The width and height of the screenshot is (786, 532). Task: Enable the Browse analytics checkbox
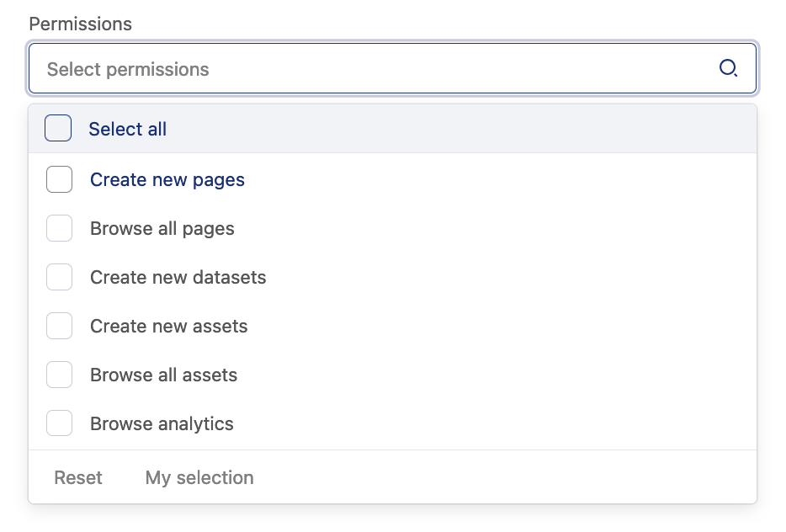[x=59, y=423]
